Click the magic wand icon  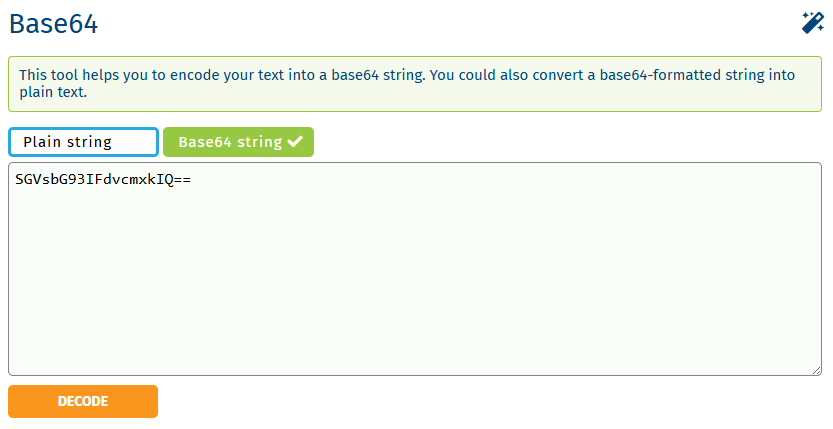click(812, 23)
